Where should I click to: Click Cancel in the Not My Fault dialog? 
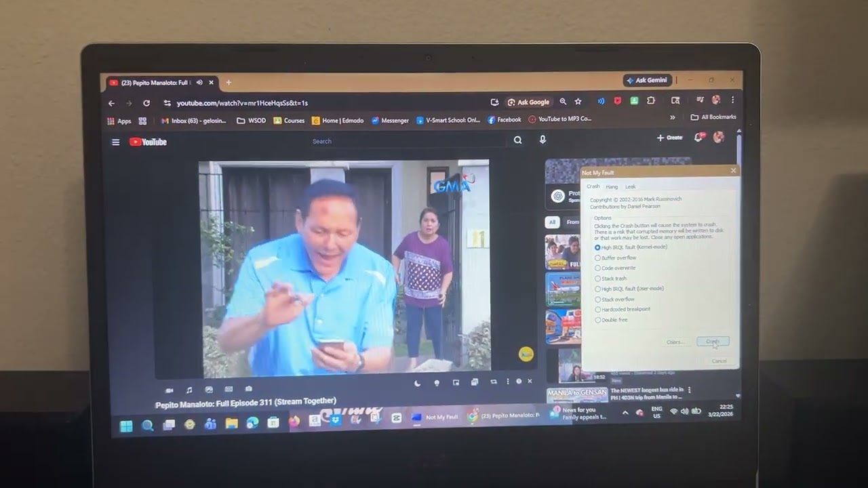click(719, 361)
